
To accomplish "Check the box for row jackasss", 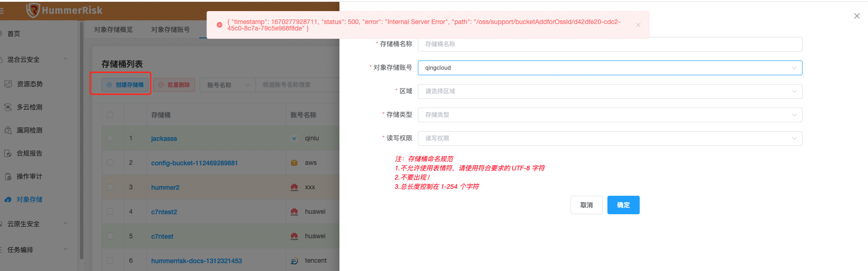I will [110, 138].
